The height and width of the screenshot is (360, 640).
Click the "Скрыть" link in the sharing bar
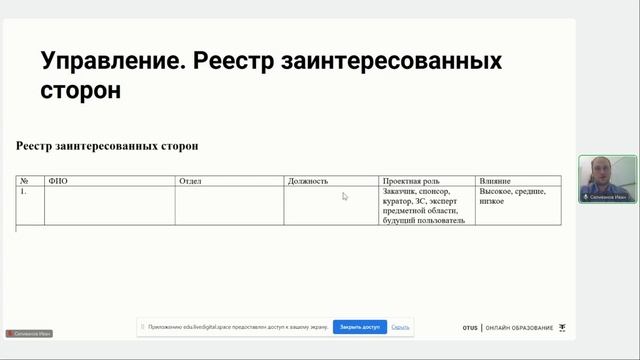point(400,327)
